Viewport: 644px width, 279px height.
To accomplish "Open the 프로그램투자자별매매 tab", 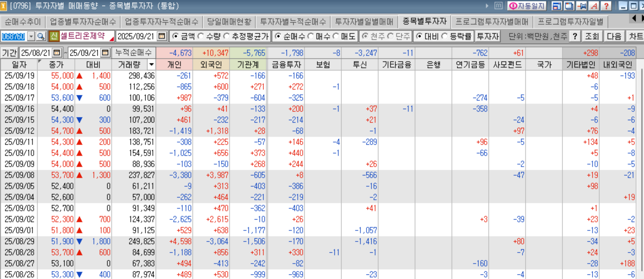I will tap(492, 22).
